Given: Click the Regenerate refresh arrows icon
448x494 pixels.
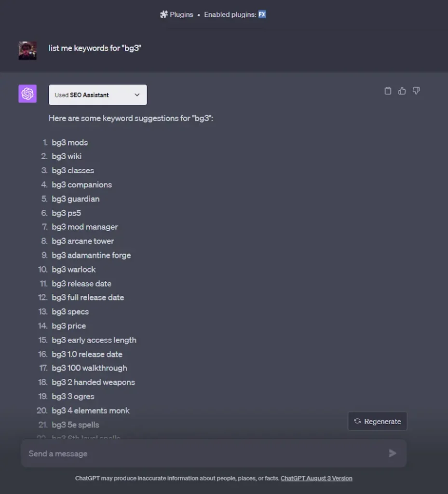Looking at the screenshot, I should pyautogui.click(x=357, y=421).
